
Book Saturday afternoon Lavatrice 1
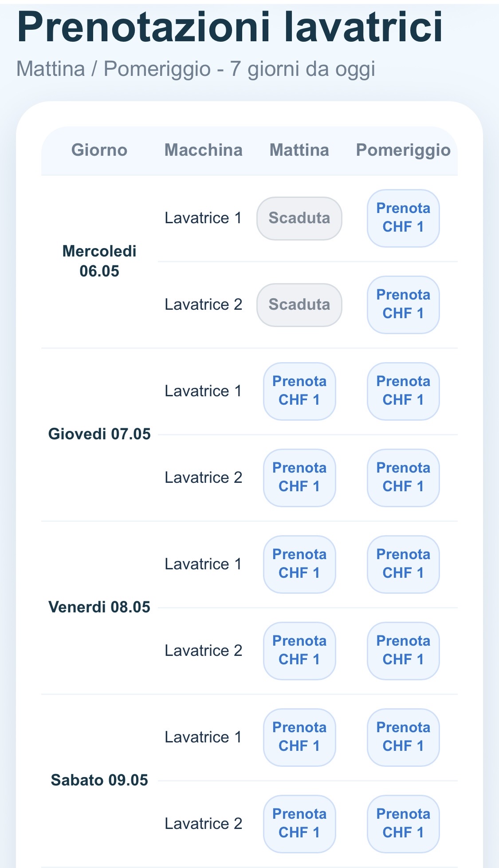pyautogui.click(x=403, y=737)
